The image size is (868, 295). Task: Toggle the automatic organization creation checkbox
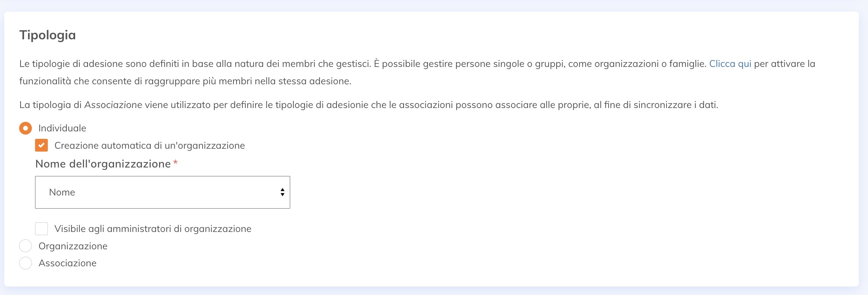coord(41,145)
